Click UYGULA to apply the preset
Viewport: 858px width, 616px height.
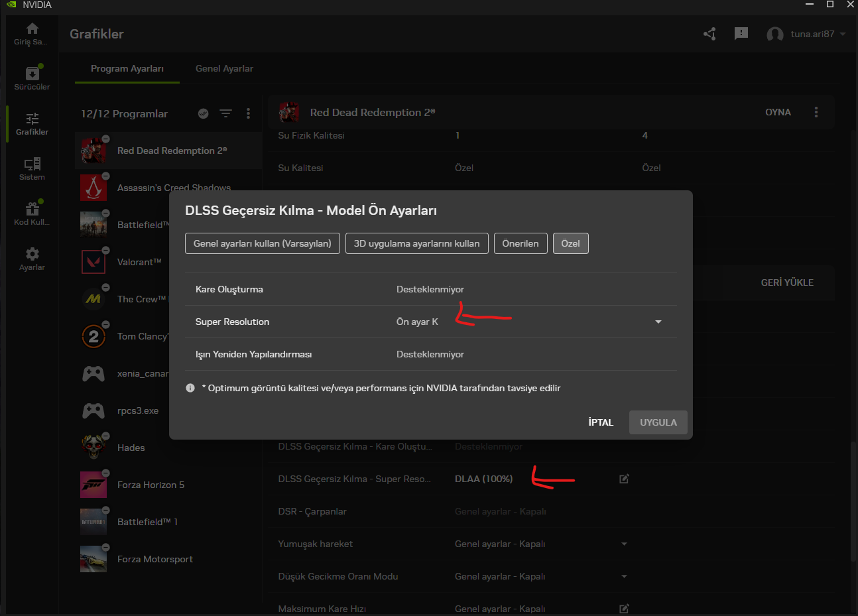coord(658,422)
